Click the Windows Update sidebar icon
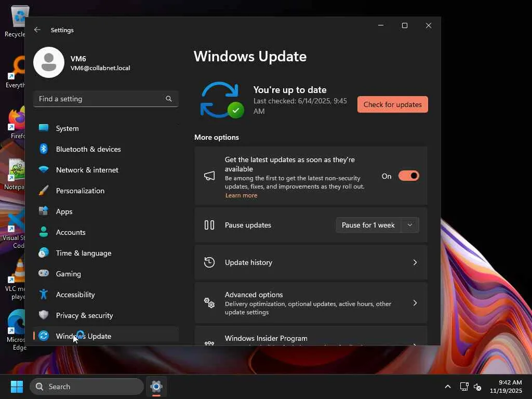This screenshot has width=532, height=399. click(44, 336)
